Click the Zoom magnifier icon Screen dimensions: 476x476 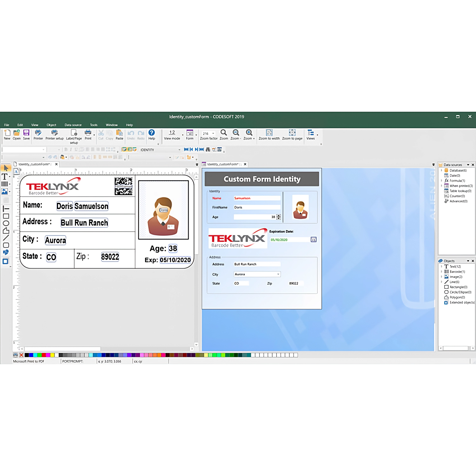224,133
